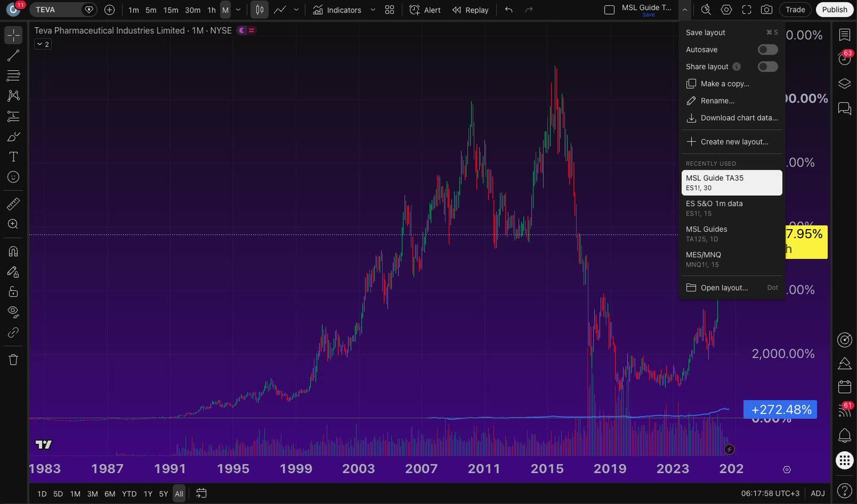Click the compare or add symbol plus icon
Image resolution: width=857 pixels, height=504 pixels.
tap(110, 10)
